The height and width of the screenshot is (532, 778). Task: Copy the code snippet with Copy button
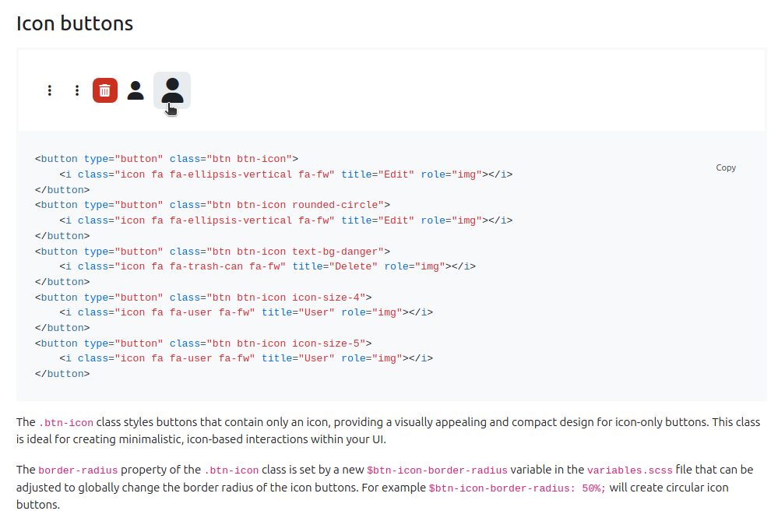725,167
